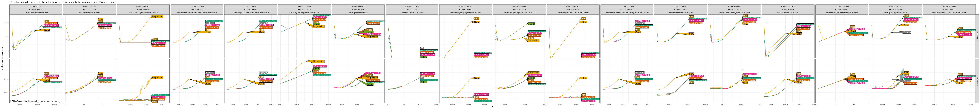Image resolution: width=980 pixels, height=109 pixels.
Task: Click Slow label in bottom forderv(retGrp=F) panel
Action: tap(476, 78)
